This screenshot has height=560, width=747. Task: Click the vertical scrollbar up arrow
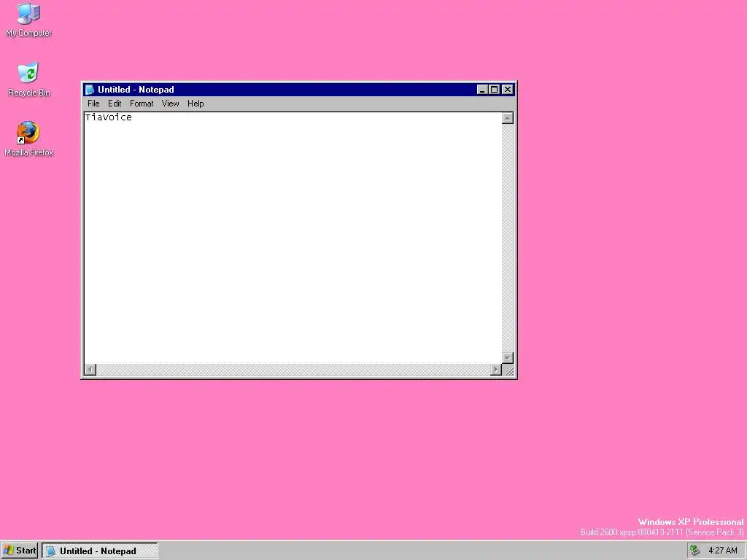(x=508, y=118)
